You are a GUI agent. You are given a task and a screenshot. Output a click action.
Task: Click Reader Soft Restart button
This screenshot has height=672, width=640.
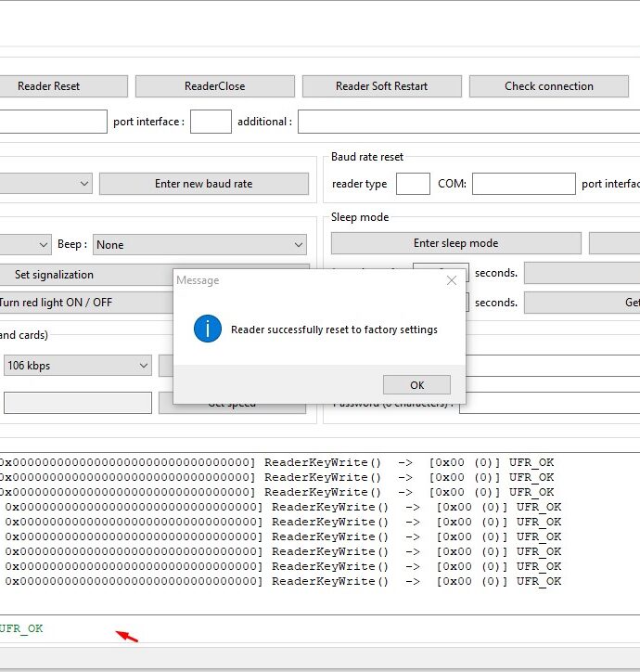[x=382, y=86]
